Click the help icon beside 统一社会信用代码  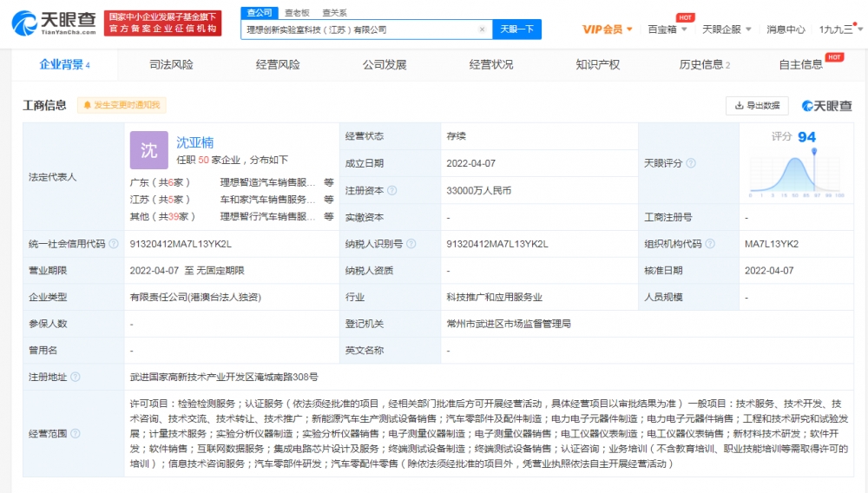[x=114, y=243]
